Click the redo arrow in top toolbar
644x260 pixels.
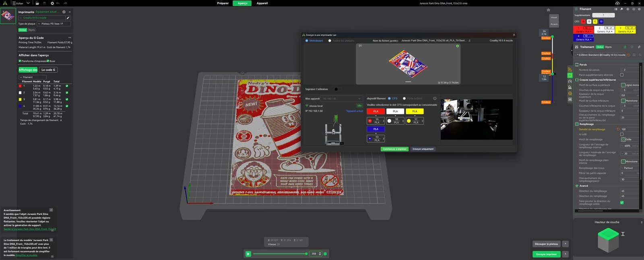point(65,3)
